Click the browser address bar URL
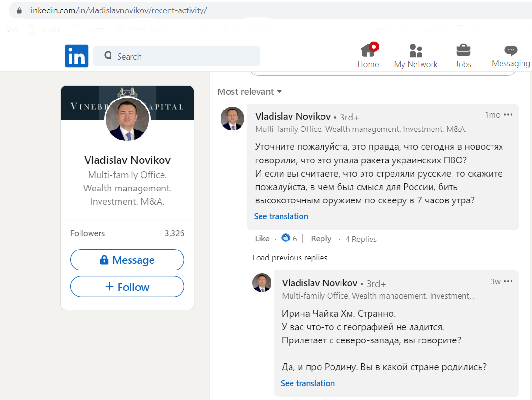The height and width of the screenshot is (400, 532). [118, 10]
